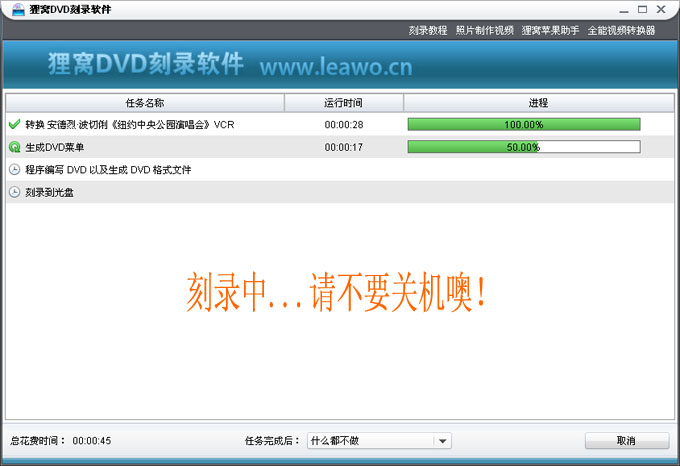Click the 50.00% progress bar
Image resolution: width=680 pixels, height=466 pixels.
point(524,147)
